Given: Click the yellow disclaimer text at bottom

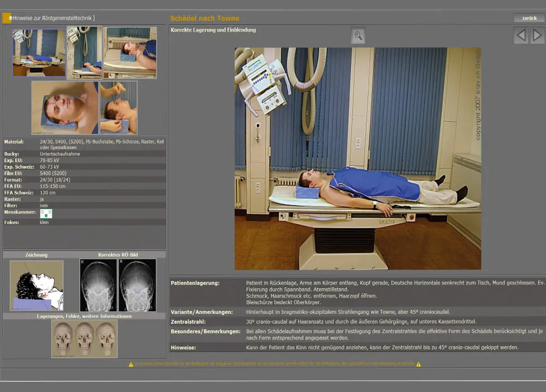Looking at the screenshot, I should tap(275, 364).
